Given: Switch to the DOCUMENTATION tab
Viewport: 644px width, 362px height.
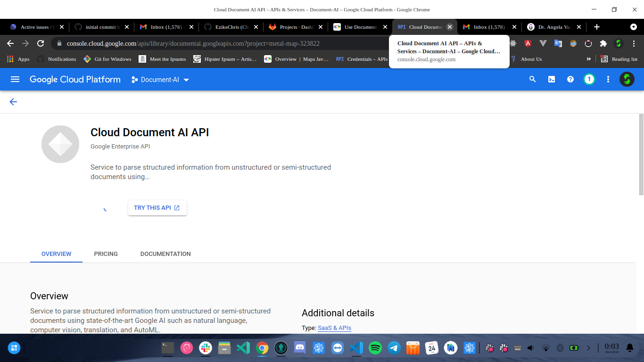Looking at the screenshot, I should 165,254.
